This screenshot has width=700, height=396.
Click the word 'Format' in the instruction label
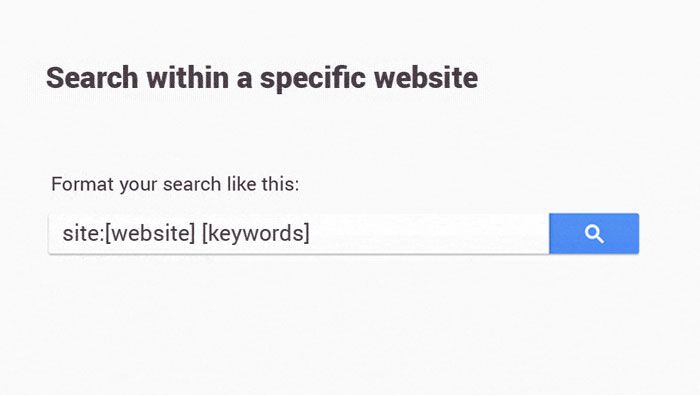tap(83, 184)
